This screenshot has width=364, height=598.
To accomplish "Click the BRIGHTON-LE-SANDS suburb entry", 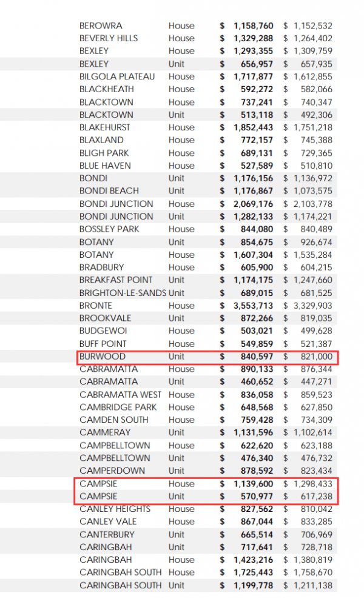I will pos(123,293).
